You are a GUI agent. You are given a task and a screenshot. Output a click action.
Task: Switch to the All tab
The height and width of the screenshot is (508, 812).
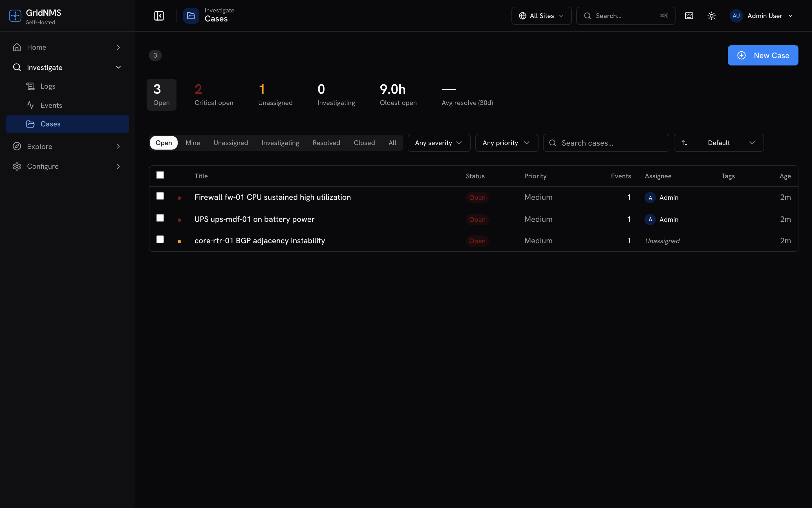tap(392, 143)
